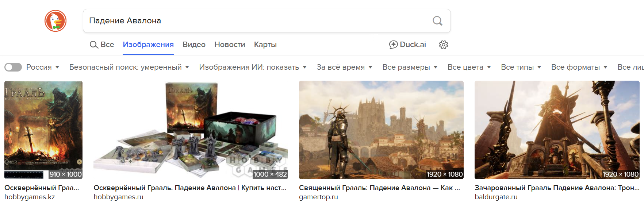This screenshot has height=208, width=644.
Task: Expand the Все размеры dropdown
Action: (410, 67)
